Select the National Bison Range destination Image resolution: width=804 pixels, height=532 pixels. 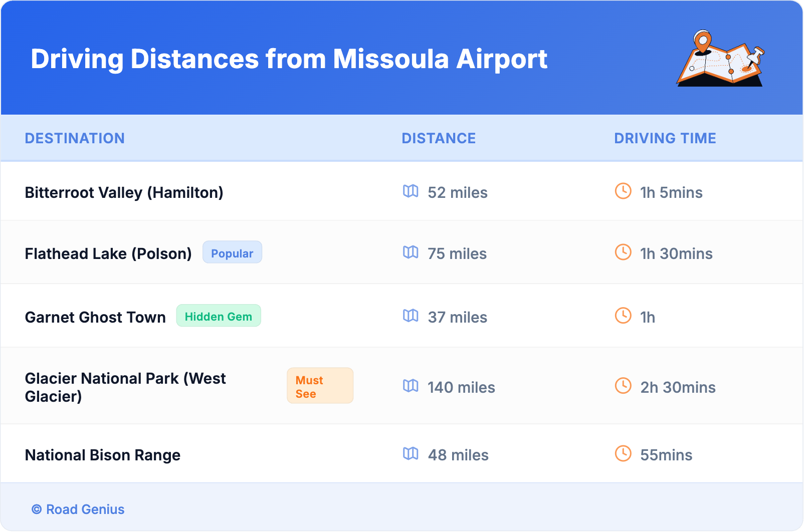point(103,455)
